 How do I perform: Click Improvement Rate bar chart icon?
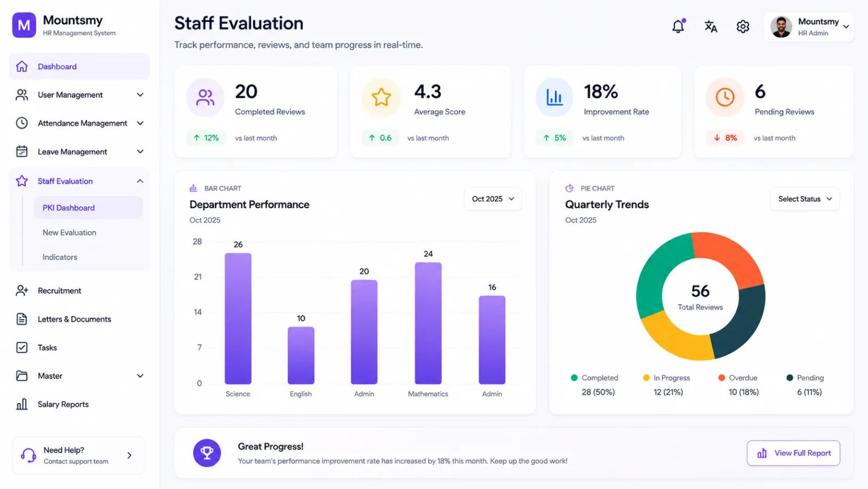554,98
